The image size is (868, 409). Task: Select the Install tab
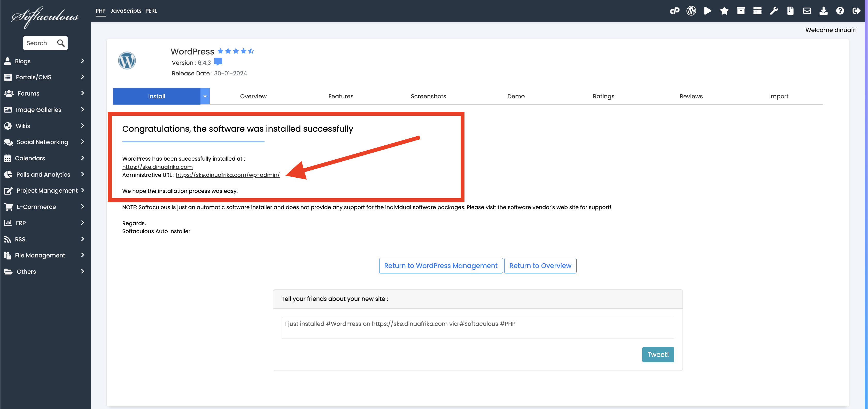(x=157, y=96)
